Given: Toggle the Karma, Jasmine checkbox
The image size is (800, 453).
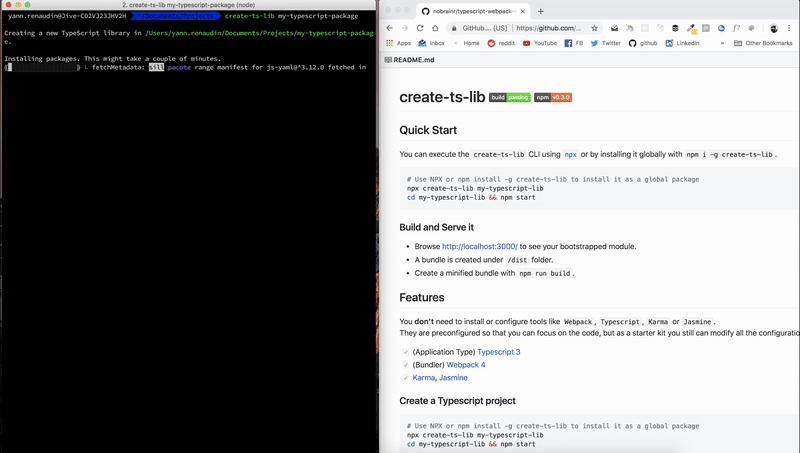Looking at the screenshot, I should coord(406,378).
